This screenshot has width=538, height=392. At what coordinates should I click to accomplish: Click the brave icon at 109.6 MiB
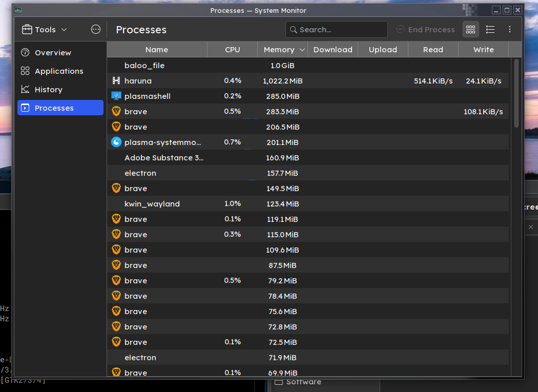tap(116, 250)
